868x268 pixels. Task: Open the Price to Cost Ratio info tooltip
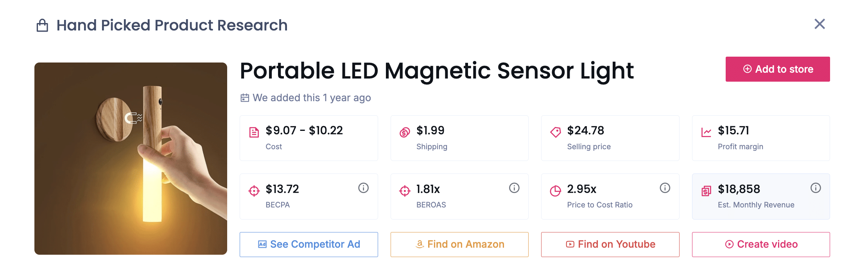coord(665,188)
